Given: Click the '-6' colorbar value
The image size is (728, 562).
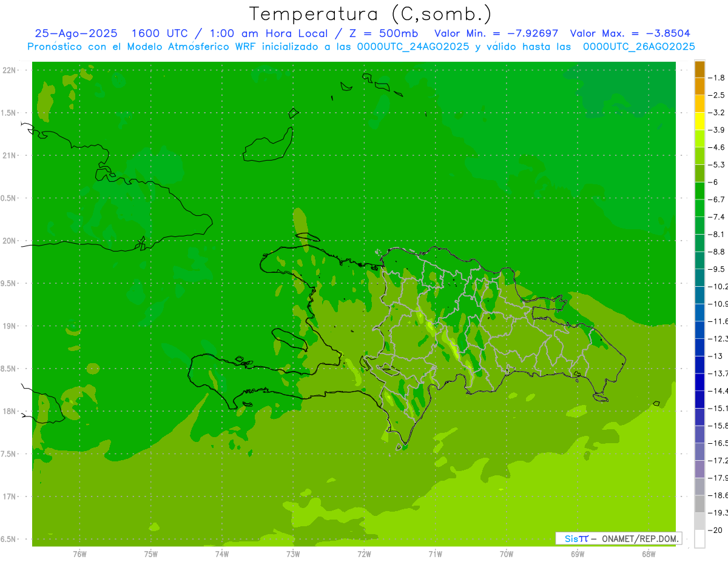Looking at the screenshot, I should pyautogui.click(x=715, y=182).
